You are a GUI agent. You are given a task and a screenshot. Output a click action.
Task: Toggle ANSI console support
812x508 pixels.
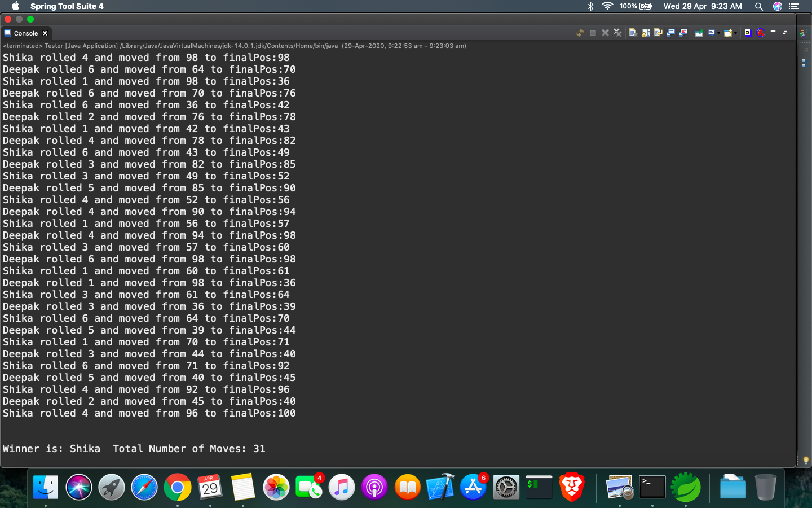tap(761, 33)
